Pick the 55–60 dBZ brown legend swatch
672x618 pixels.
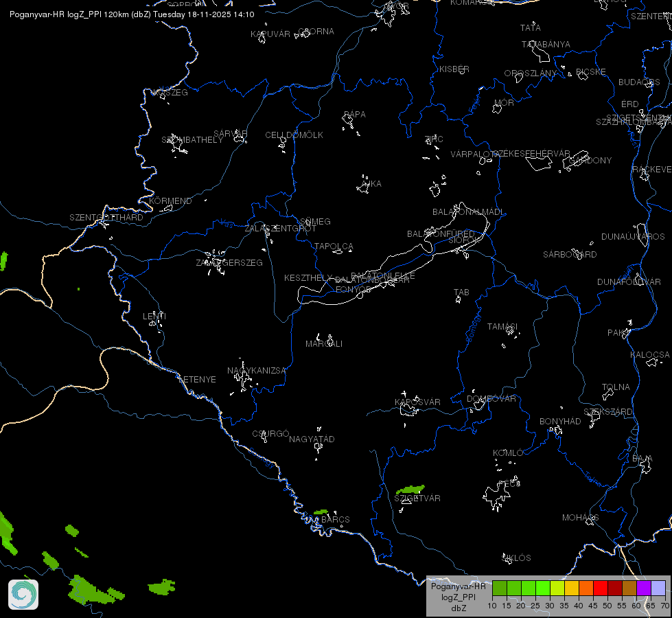pyautogui.click(x=629, y=588)
